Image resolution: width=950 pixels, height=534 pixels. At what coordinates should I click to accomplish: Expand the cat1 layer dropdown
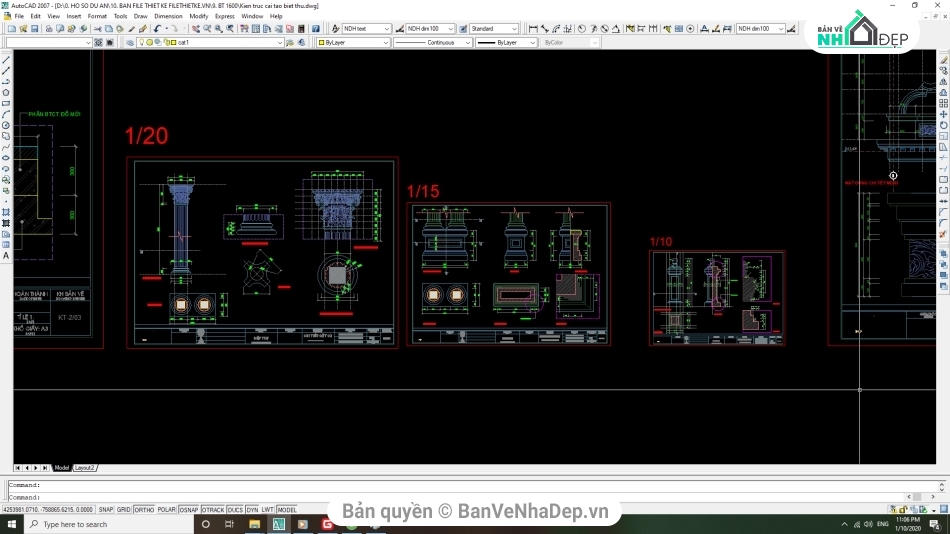pyautogui.click(x=279, y=43)
